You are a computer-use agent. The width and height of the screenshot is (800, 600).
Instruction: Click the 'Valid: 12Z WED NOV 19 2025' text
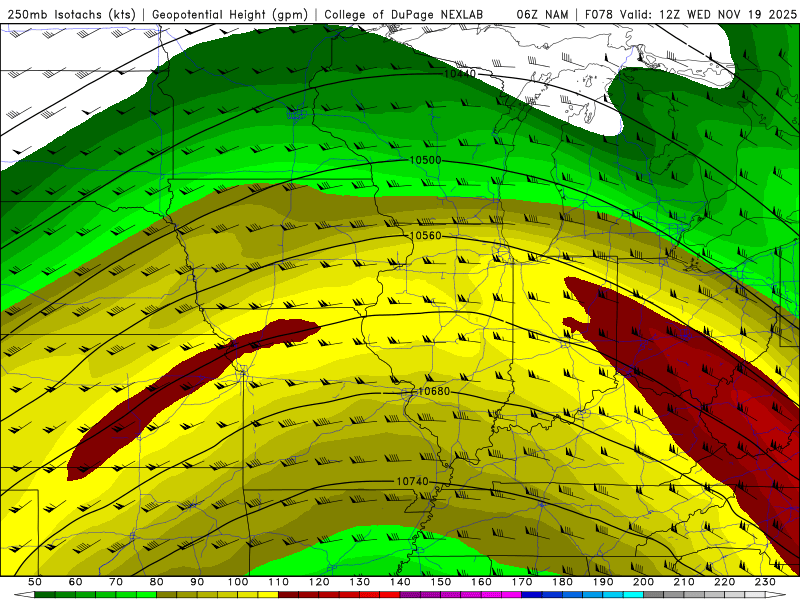pos(708,15)
